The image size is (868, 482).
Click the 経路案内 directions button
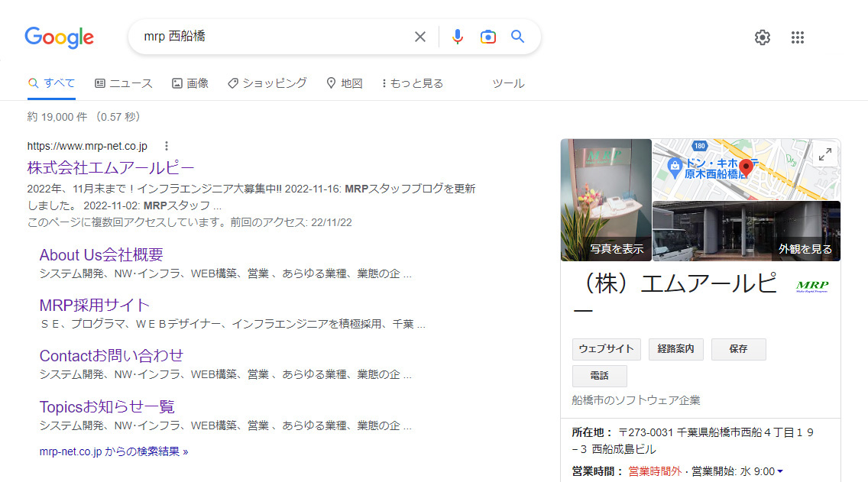pyautogui.click(x=675, y=349)
